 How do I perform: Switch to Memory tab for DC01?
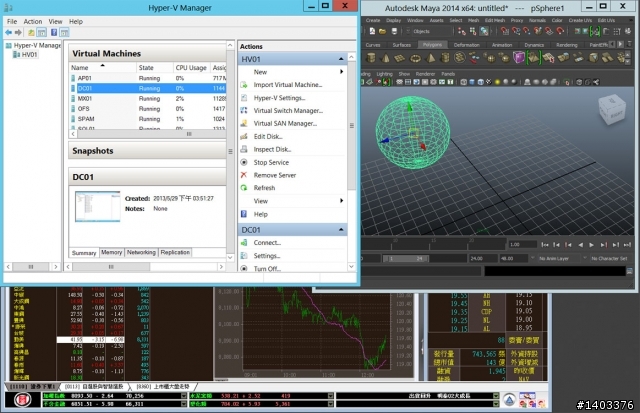click(111, 253)
